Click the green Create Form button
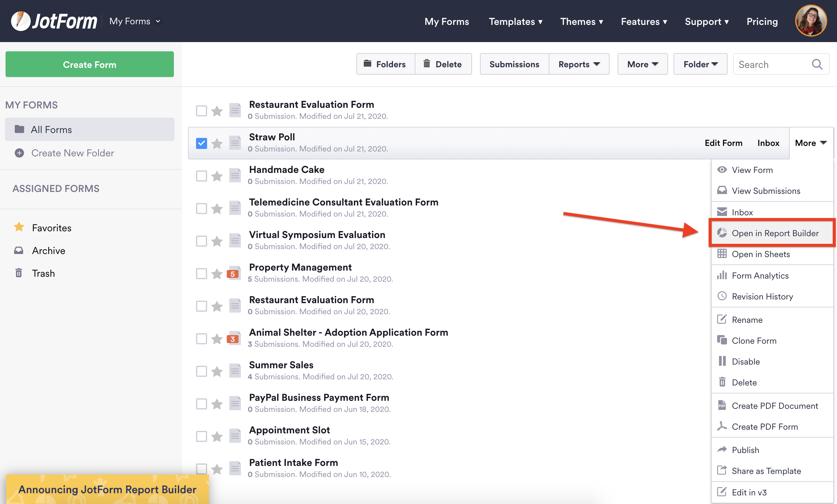Image resolution: width=837 pixels, height=504 pixels. 90,64
